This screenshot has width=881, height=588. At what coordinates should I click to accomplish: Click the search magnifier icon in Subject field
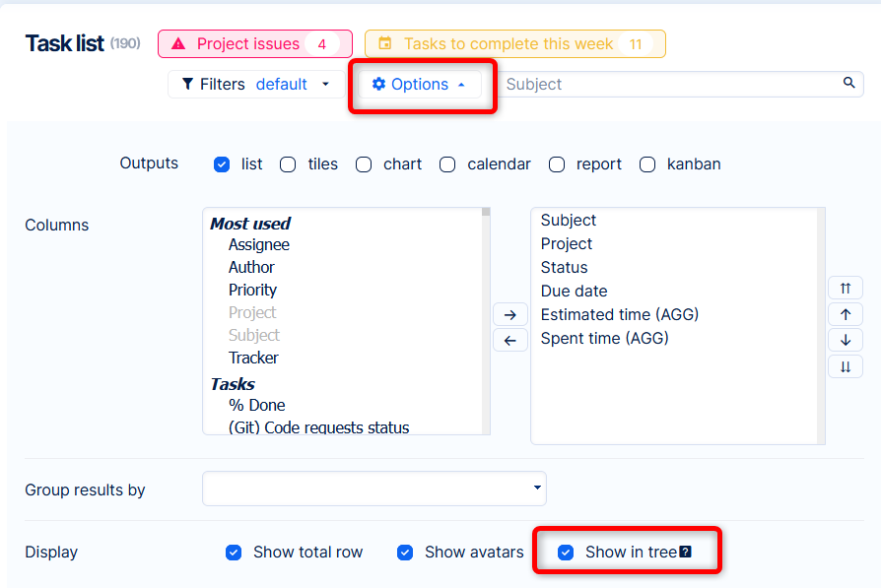848,84
